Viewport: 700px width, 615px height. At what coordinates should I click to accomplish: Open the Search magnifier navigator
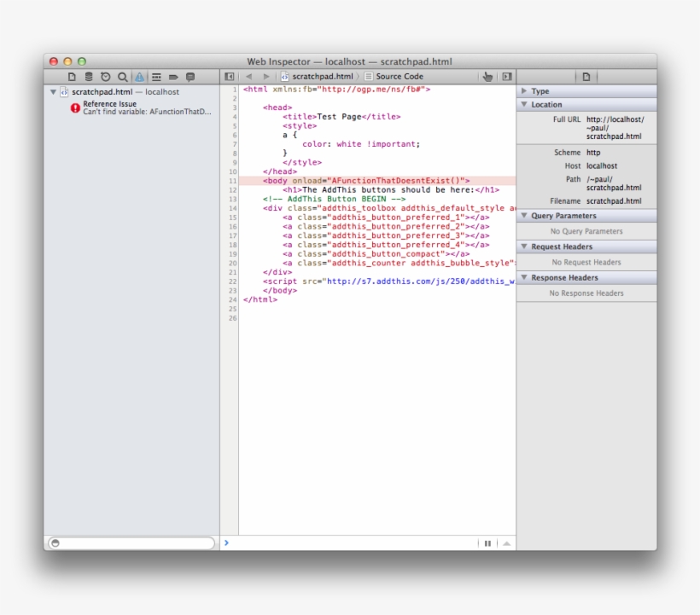click(x=123, y=77)
